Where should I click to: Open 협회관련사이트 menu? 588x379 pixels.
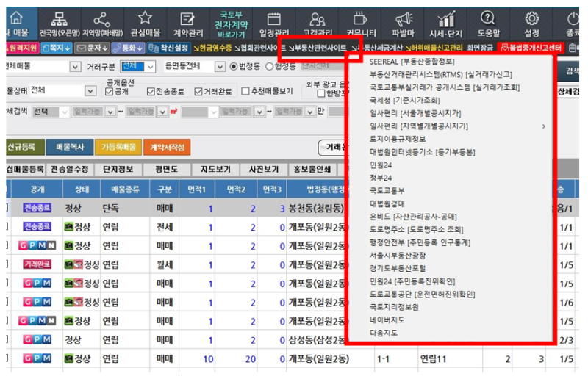point(260,48)
